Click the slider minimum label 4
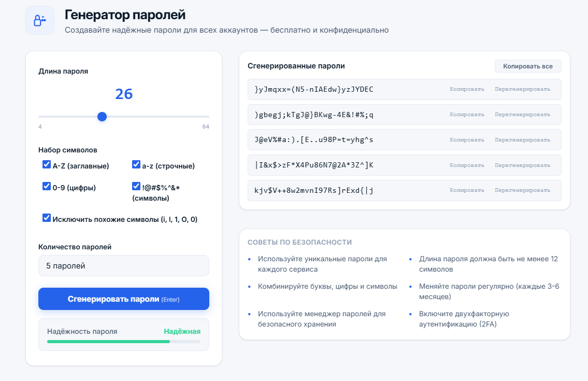Viewport: 588px width, 381px height. [40, 127]
